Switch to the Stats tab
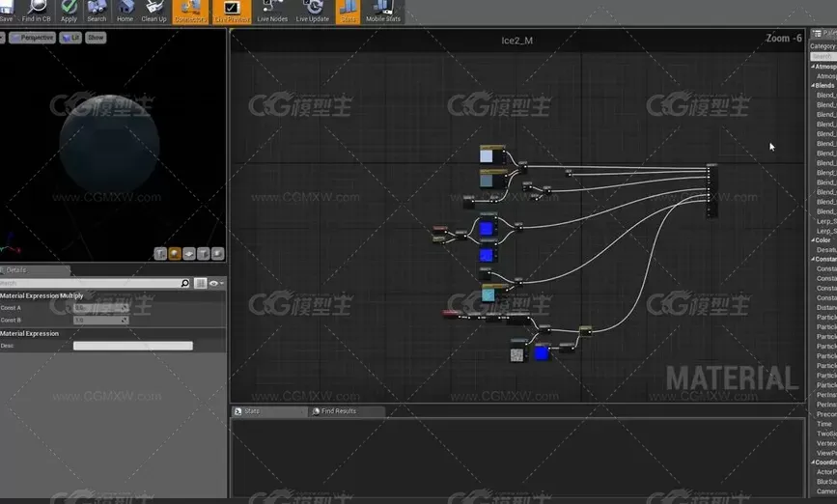837x504 pixels. tap(269, 411)
